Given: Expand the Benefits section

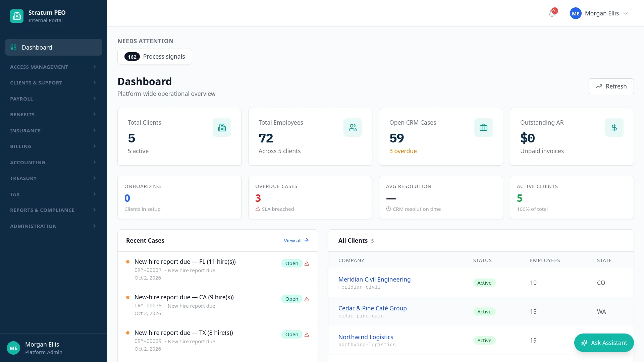Looking at the screenshot, I should [x=54, y=114].
